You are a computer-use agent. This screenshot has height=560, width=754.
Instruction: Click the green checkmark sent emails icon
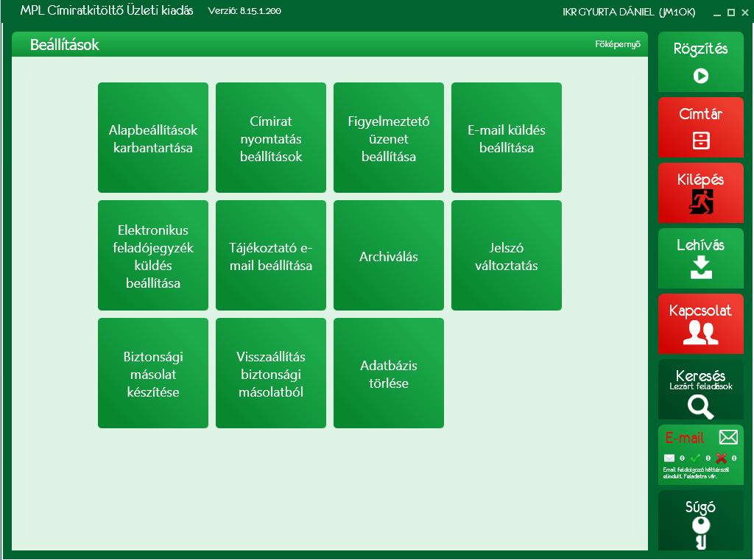point(695,458)
